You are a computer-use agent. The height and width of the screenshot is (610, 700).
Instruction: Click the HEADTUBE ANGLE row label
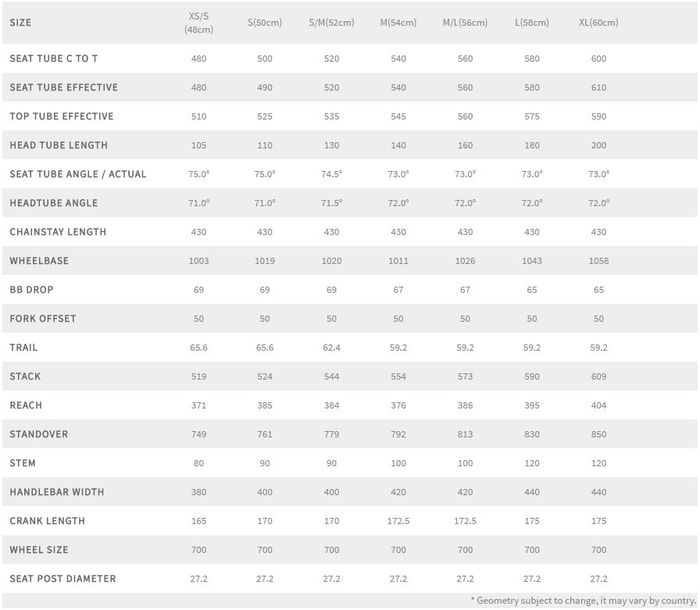coord(54,203)
